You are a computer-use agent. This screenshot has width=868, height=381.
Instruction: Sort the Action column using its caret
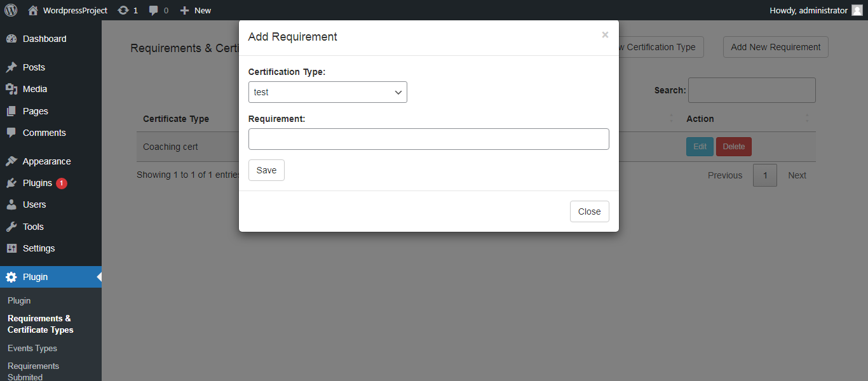click(806, 119)
